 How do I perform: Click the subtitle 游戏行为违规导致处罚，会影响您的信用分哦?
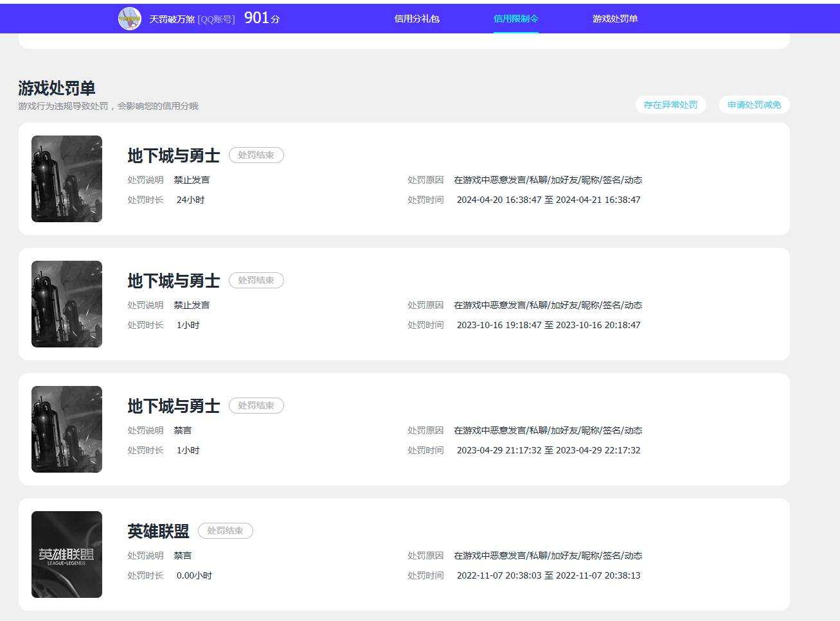108,106
